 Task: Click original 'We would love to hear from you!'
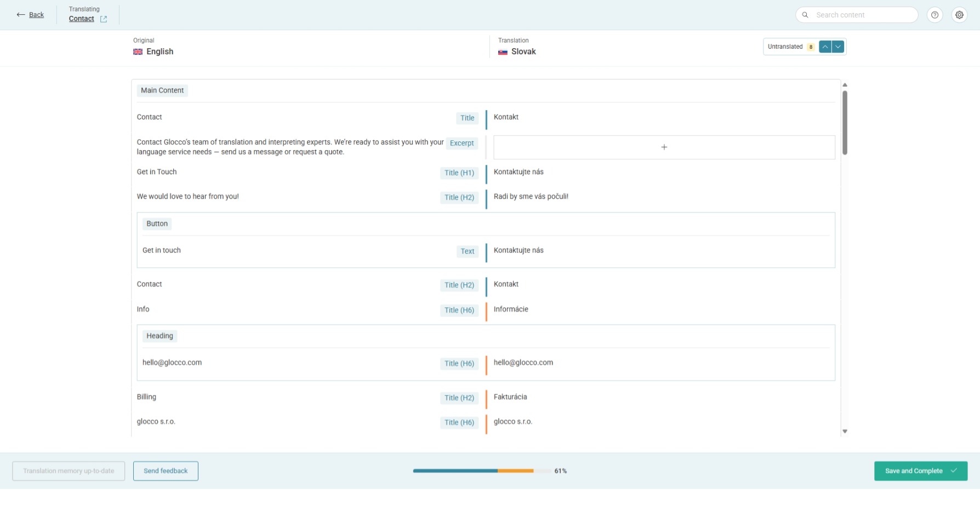[188, 196]
